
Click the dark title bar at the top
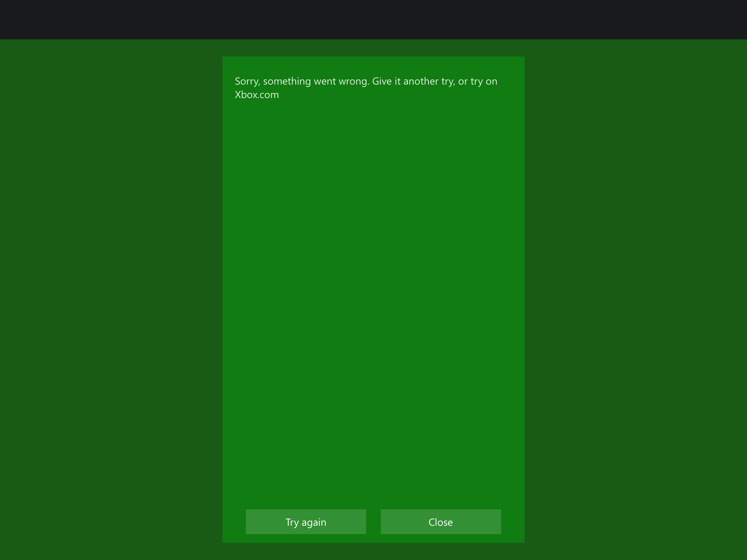(373, 19)
